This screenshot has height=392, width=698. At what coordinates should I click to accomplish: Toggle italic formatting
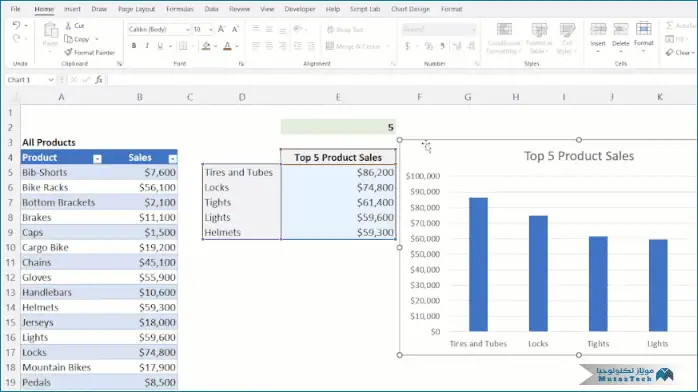point(147,45)
